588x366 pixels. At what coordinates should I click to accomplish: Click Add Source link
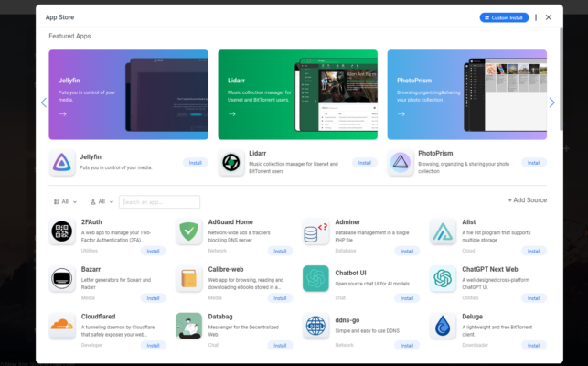[x=528, y=200]
